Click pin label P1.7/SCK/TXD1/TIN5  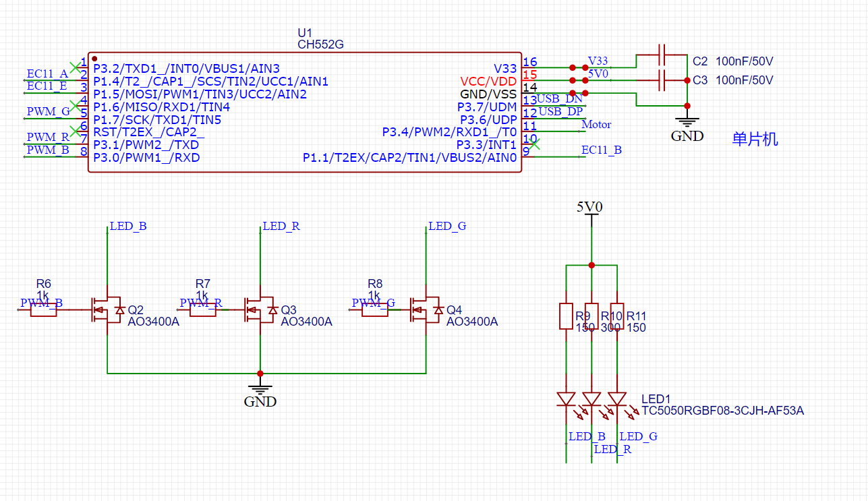(157, 120)
